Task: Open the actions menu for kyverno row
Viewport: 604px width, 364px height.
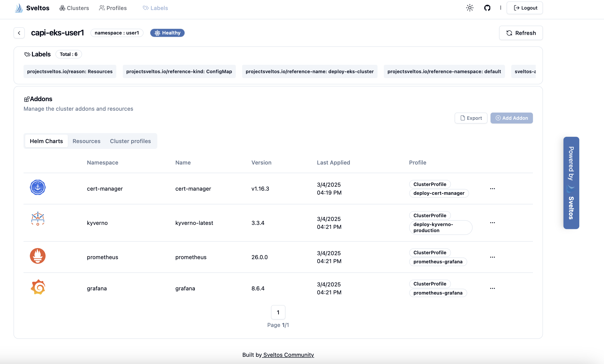Action: pos(493,223)
